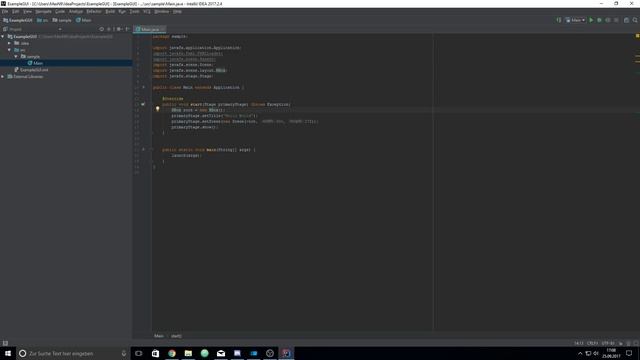The width and height of the screenshot is (640, 360).
Task: Click sample in the navigation breadcrumb bar
Action: click(x=62, y=20)
